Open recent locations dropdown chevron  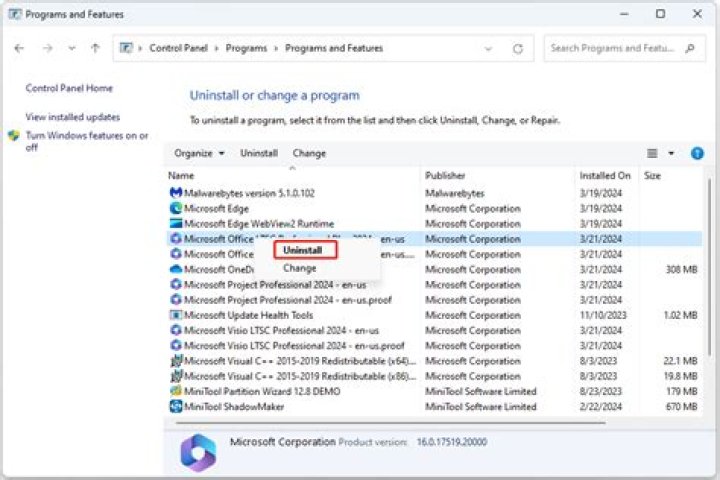(71, 48)
